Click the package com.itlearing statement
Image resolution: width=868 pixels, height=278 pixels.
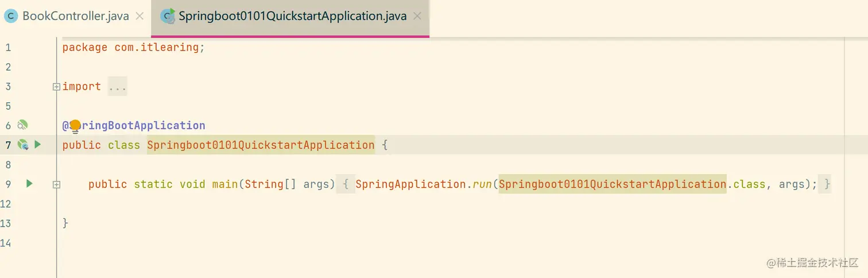click(x=133, y=48)
